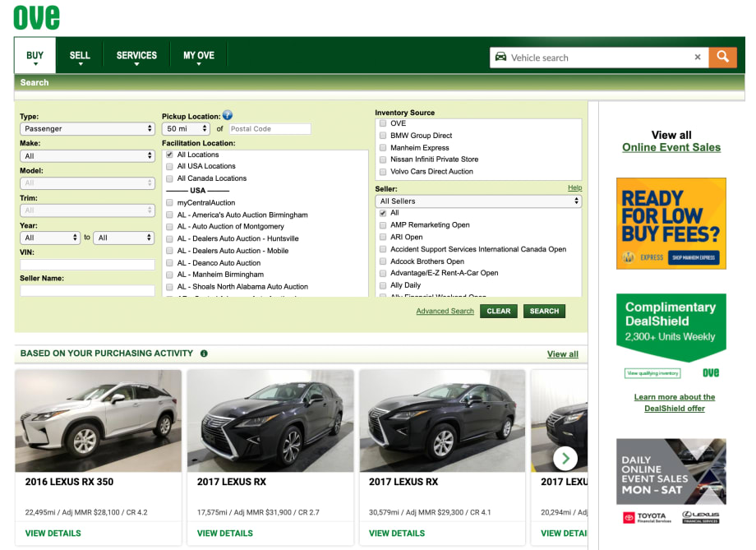Check Nissan Infiniti Private Store
Viewport: 756px width, 550px height.
point(383,159)
